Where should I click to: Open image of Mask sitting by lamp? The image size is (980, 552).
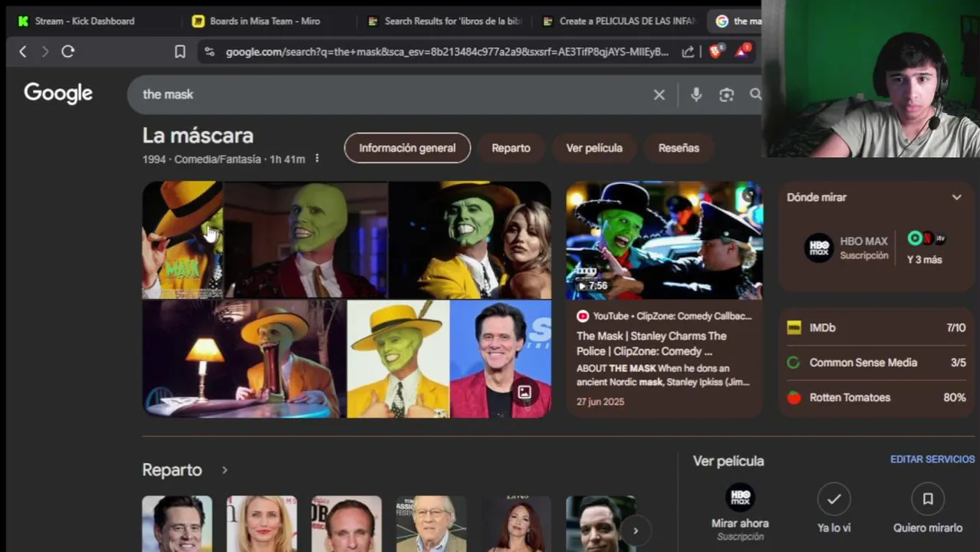point(244,359)
